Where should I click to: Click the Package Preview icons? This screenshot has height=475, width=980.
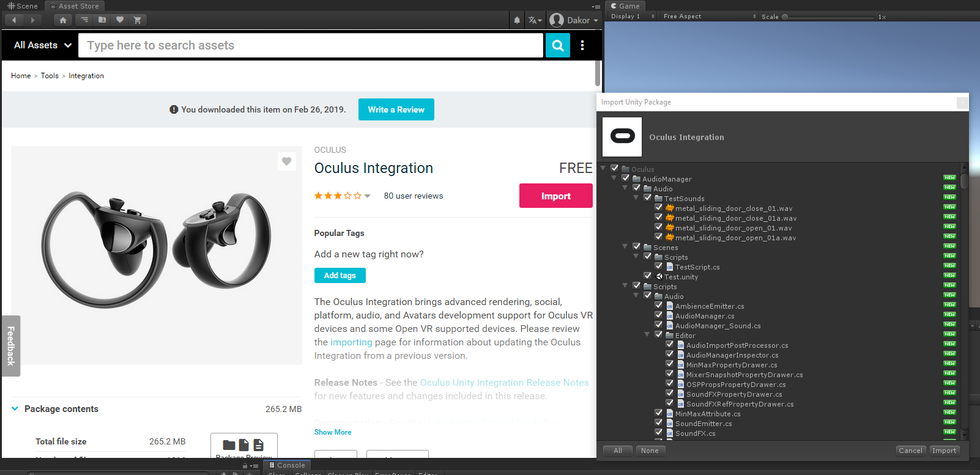(243, 445)
